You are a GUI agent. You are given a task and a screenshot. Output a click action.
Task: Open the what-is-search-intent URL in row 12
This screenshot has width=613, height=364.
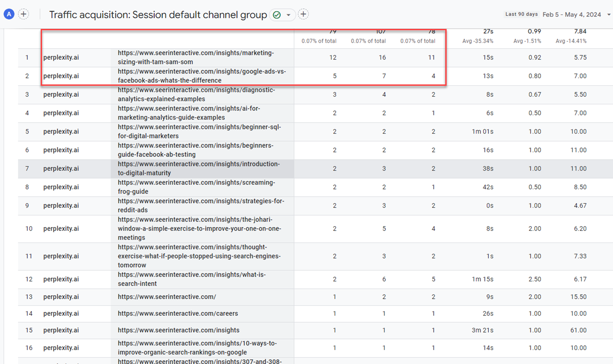(x=191, y=279)
